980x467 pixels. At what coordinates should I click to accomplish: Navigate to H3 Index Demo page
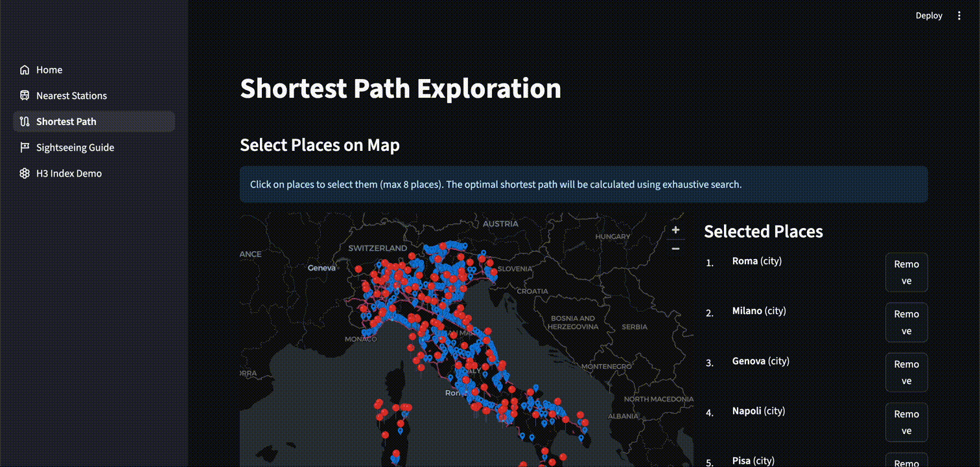coord(94,174)
